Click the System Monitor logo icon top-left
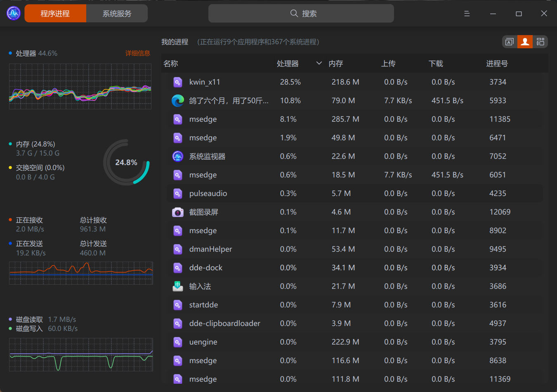Image resolution: width=557 pixels, height=392 pixels. tap(13, 13)
